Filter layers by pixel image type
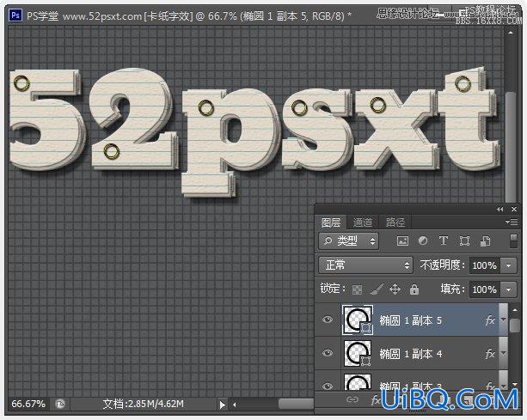Image resolution: width=527 pixels, height=420 pixels. pos(402,240)
